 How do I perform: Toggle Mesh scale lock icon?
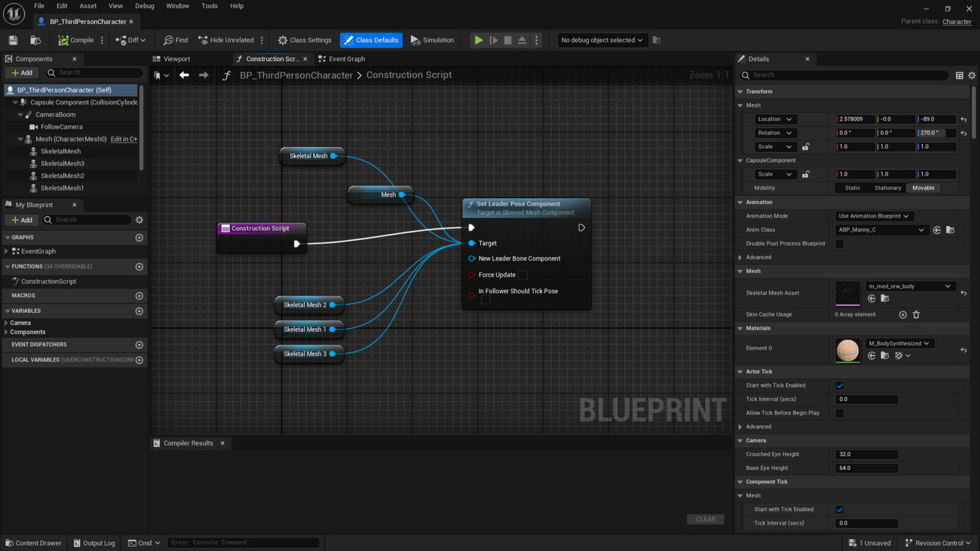coord(806,147)
